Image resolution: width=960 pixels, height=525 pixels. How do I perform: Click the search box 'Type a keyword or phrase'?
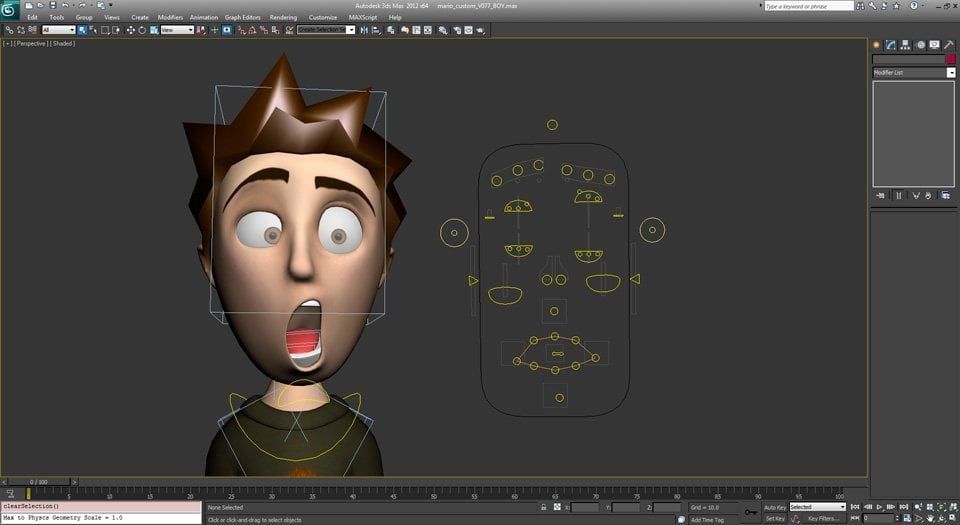809,6
